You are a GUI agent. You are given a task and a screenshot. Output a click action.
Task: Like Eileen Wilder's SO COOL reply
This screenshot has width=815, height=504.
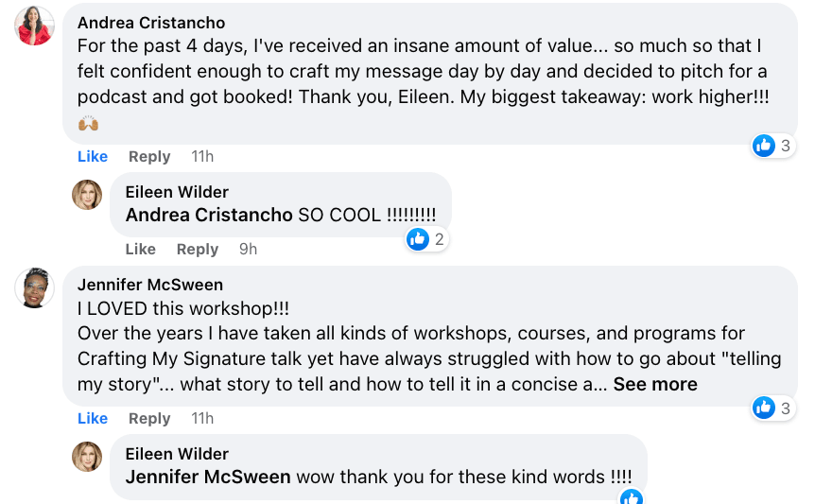[x=140, y=249]
